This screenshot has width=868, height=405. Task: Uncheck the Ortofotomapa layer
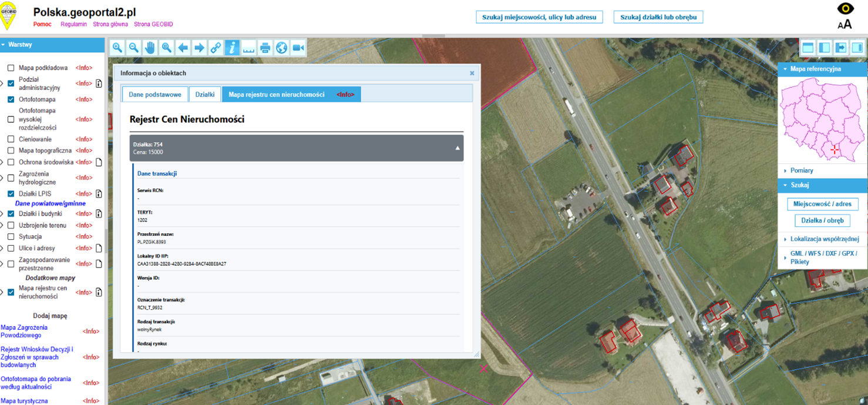pos(11,99)
